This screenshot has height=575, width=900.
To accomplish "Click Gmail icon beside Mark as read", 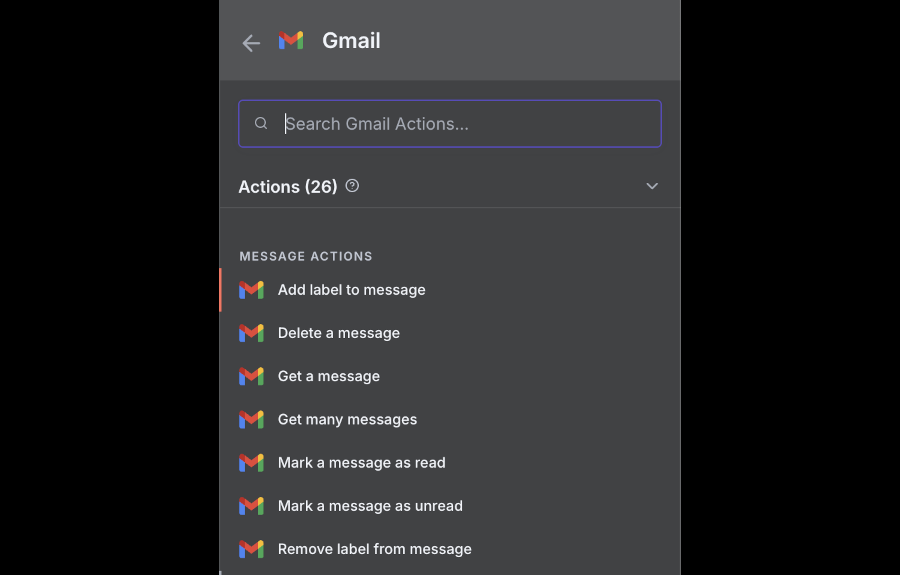I will (x=251, y=463).
